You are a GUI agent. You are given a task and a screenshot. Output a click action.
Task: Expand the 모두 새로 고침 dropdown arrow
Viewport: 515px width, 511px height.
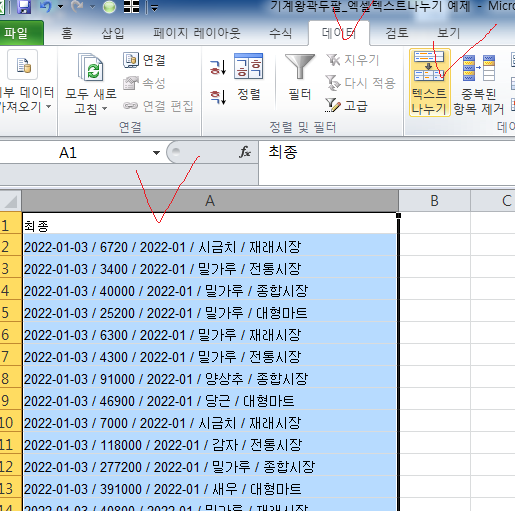point(104,109)
